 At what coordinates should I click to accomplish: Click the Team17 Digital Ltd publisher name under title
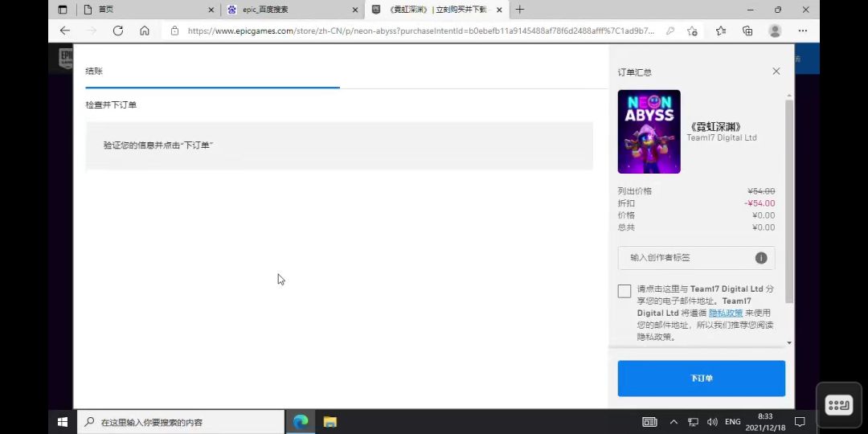(722, 138)
